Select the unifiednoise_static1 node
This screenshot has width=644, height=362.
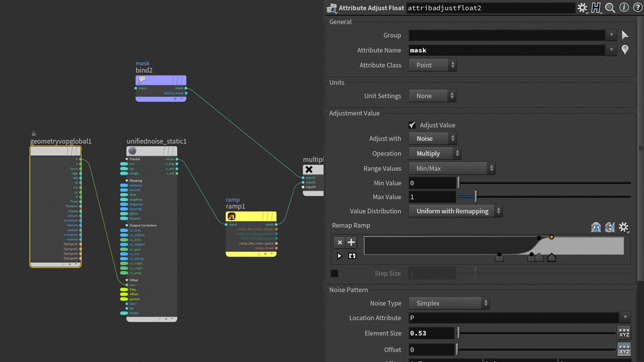point(151,151)
